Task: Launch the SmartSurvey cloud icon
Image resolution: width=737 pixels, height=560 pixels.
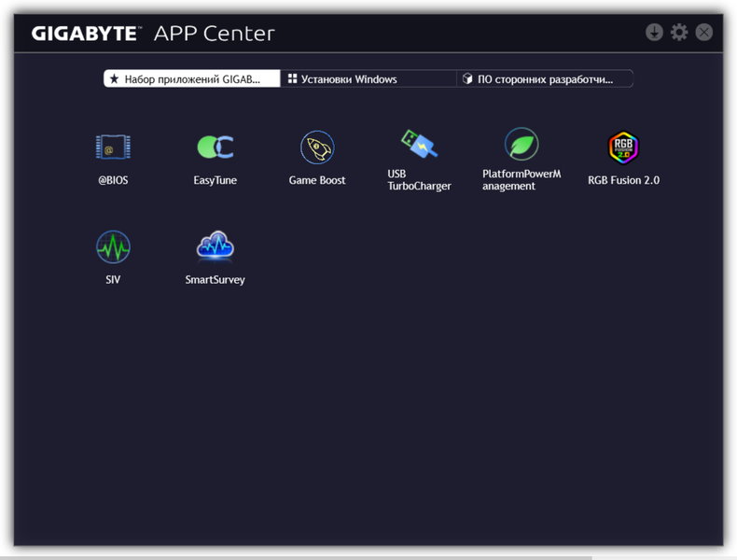Action: pos(216,246)
